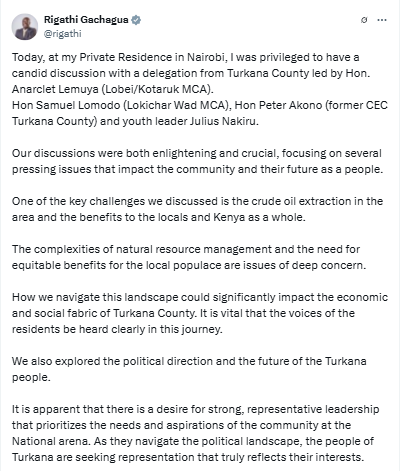
Task: Open the three-dot more options menu
Action: coord(382,20)
